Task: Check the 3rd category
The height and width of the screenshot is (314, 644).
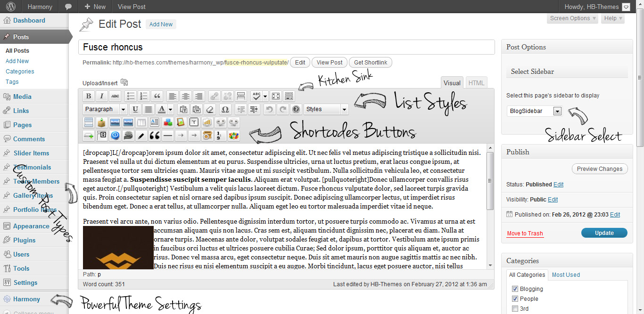Action: tap(515, 309)
